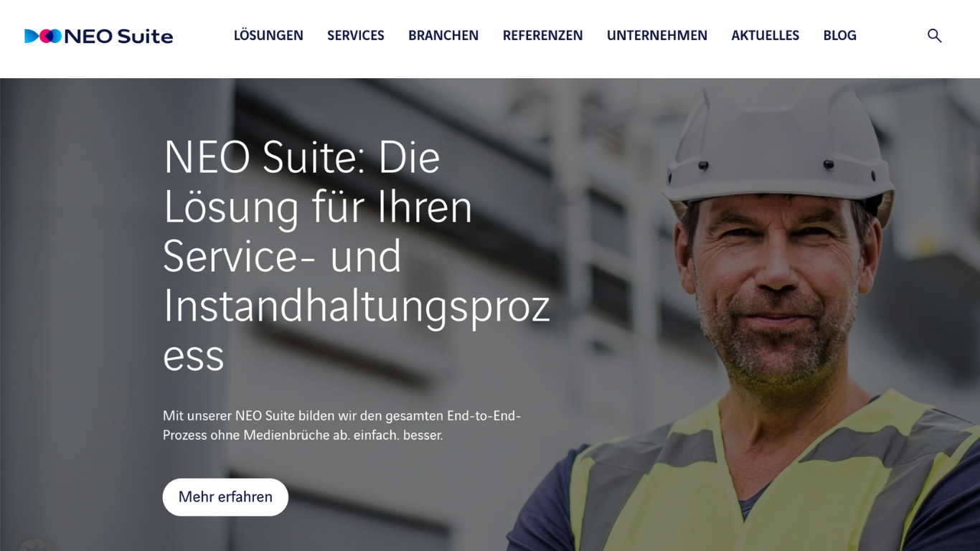The image size is (980, 551).
Task: Click the NEO Suite wordmark text
Action: tap(119, 36)
